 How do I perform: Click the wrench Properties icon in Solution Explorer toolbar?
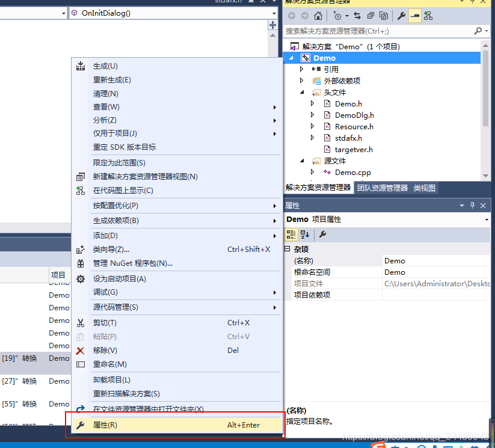(x=402, y=16)
